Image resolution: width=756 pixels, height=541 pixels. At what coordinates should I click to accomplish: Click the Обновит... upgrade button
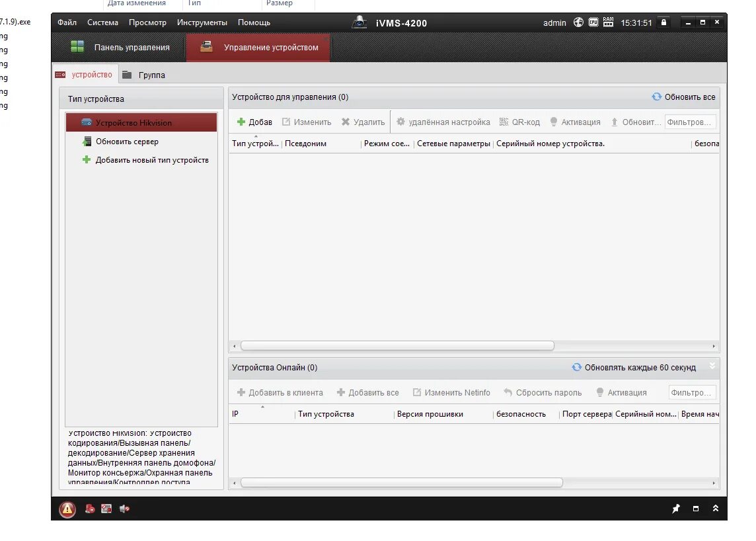coord(636,122)
